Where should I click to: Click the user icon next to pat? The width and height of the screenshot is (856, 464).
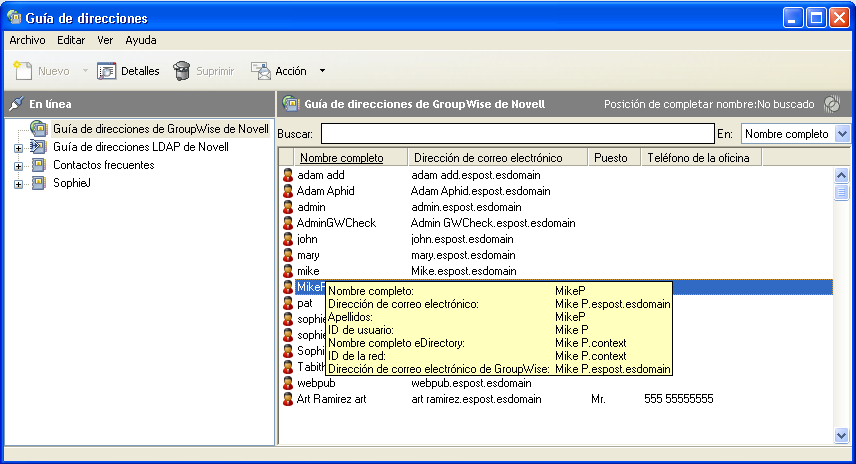pyautogui.click(x=288, y=303)
